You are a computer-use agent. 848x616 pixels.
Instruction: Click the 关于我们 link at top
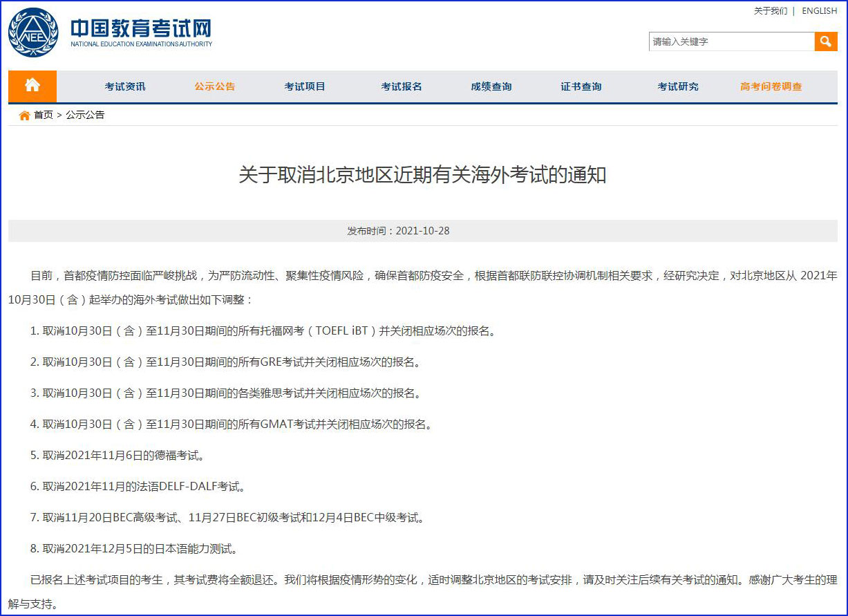coord(770,11)
